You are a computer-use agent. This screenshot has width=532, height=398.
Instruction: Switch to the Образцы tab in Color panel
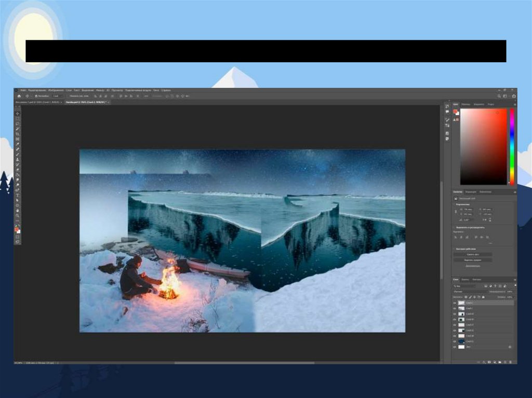coord(466,104)
